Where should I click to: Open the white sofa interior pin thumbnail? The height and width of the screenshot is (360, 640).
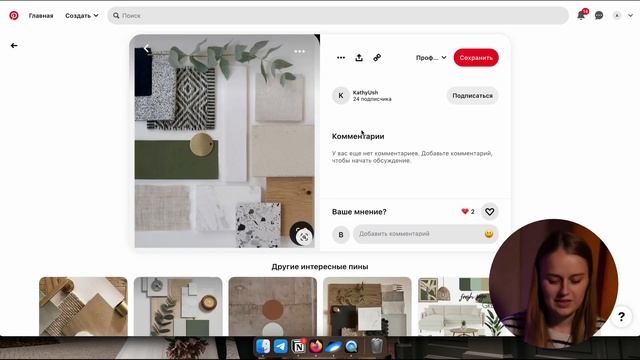[455, 307]
